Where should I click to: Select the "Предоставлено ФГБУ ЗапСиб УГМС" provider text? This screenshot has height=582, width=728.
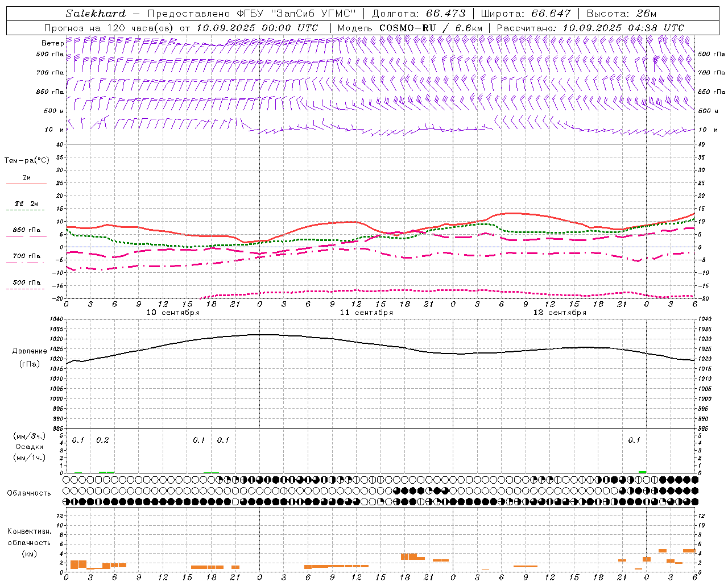pos(252,14)
